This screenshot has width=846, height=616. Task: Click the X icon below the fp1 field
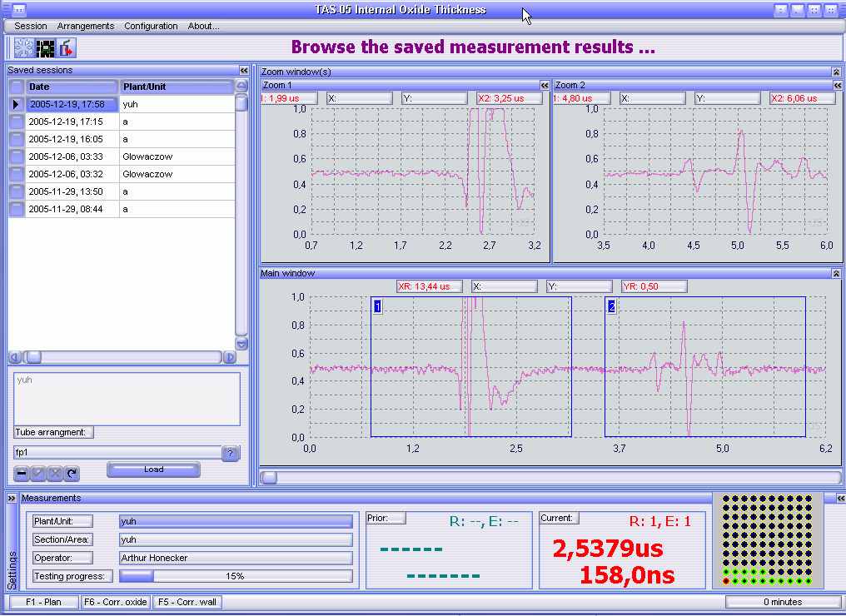[x=55, y=474]
